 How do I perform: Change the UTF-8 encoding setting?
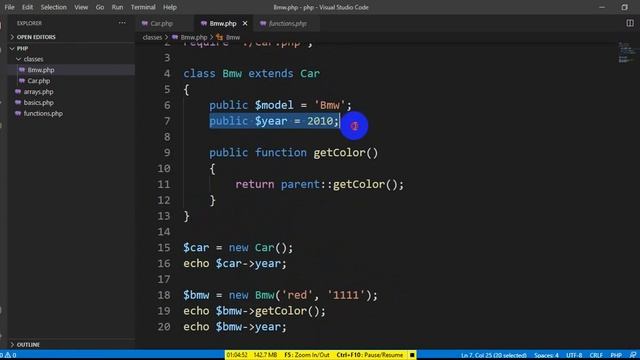574,355
